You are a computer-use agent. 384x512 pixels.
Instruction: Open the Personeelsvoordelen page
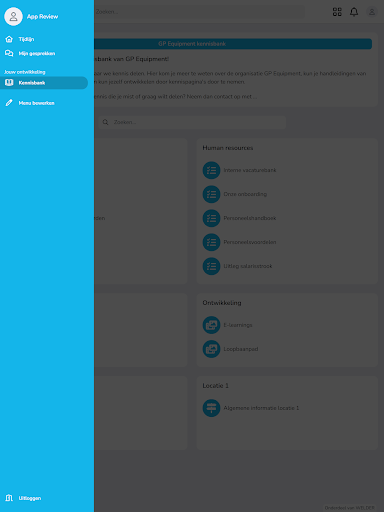[x=250, y=242]
